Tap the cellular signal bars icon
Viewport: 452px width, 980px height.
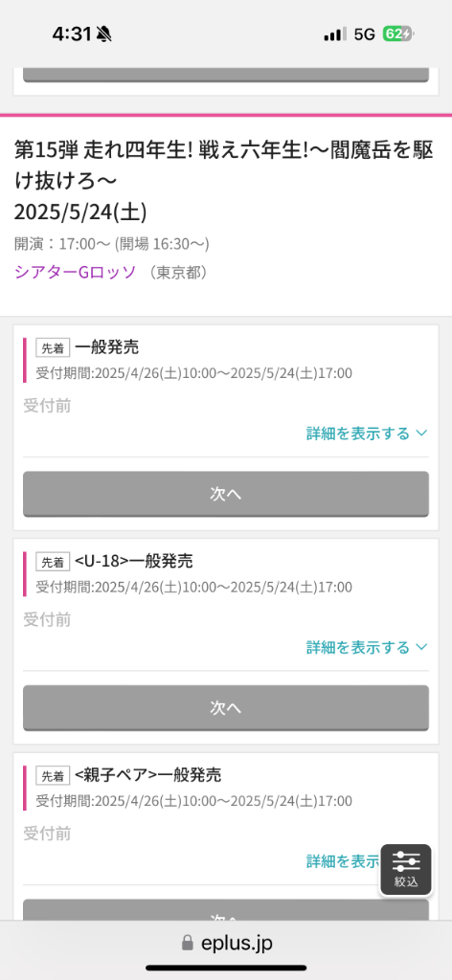(x=335, y=34)
